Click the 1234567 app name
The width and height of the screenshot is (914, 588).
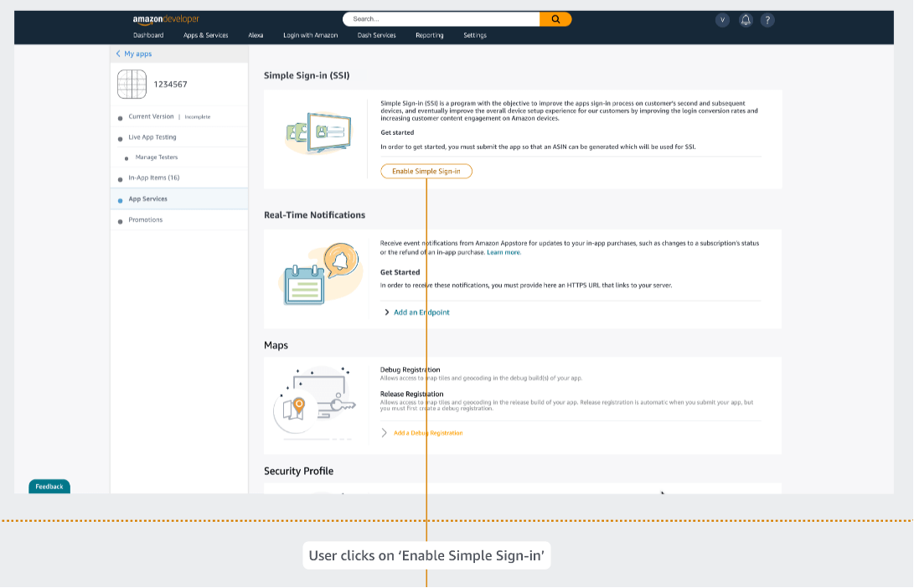click(x=170, y=85)
